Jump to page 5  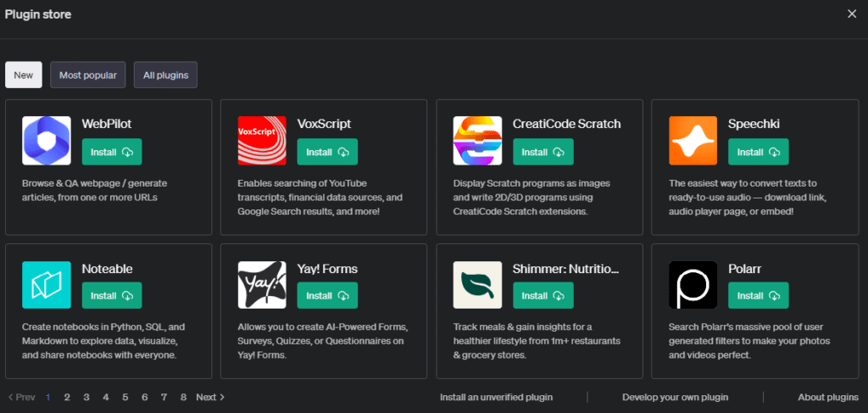[x=125, y=397]
